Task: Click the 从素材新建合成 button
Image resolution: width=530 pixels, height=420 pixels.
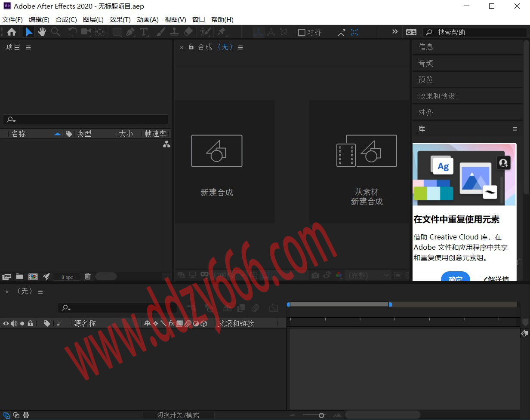Action: click(x=359, y=162)
